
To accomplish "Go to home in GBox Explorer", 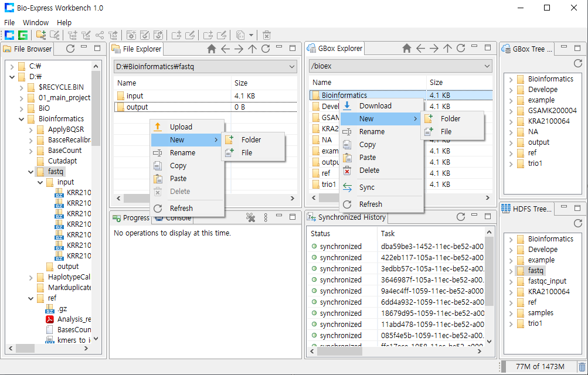I will tap(407, 48).
